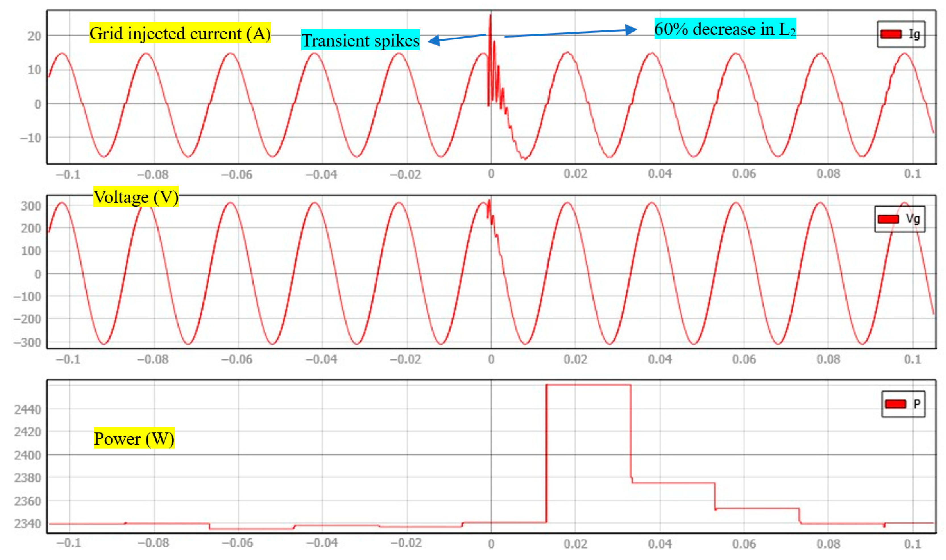Click the 'Transient spikes' annotation

point(360,40)
